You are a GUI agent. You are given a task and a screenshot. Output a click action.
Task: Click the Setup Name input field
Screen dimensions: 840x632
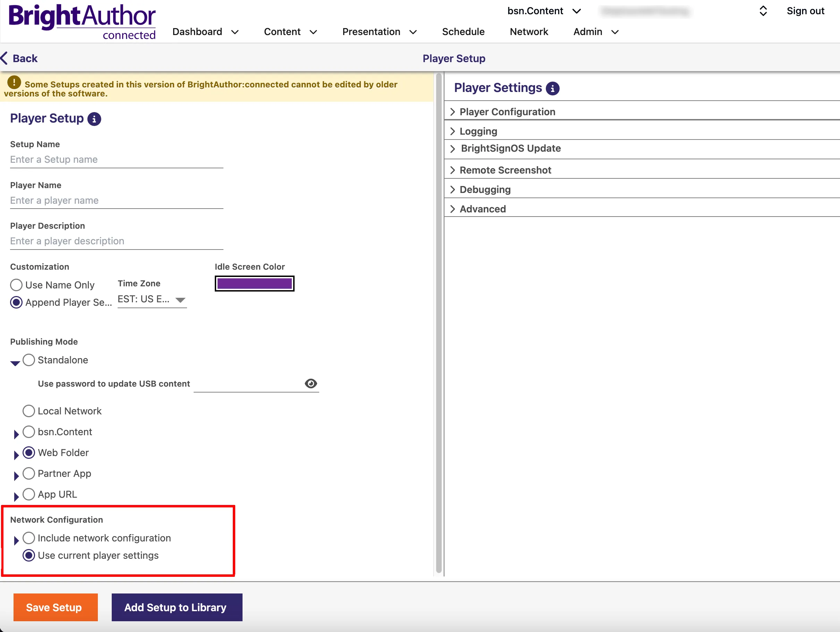117,160
